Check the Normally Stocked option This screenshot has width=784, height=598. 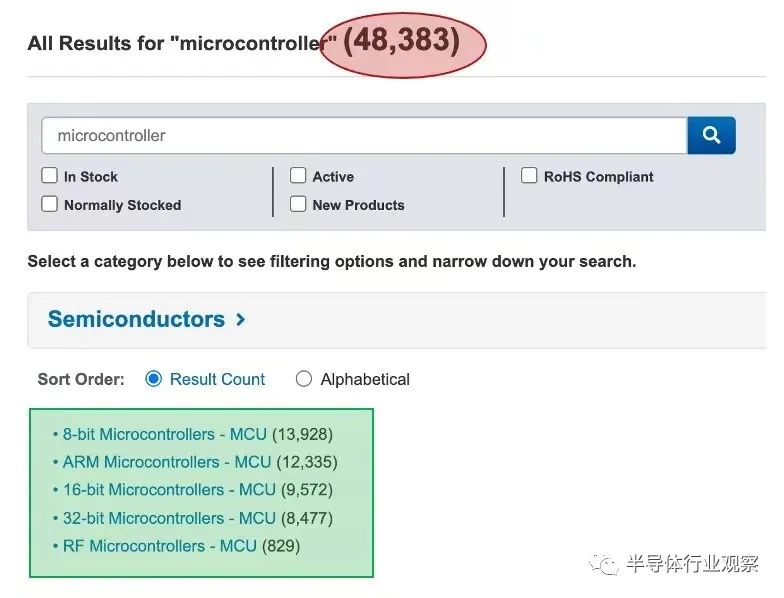[49, 204]
